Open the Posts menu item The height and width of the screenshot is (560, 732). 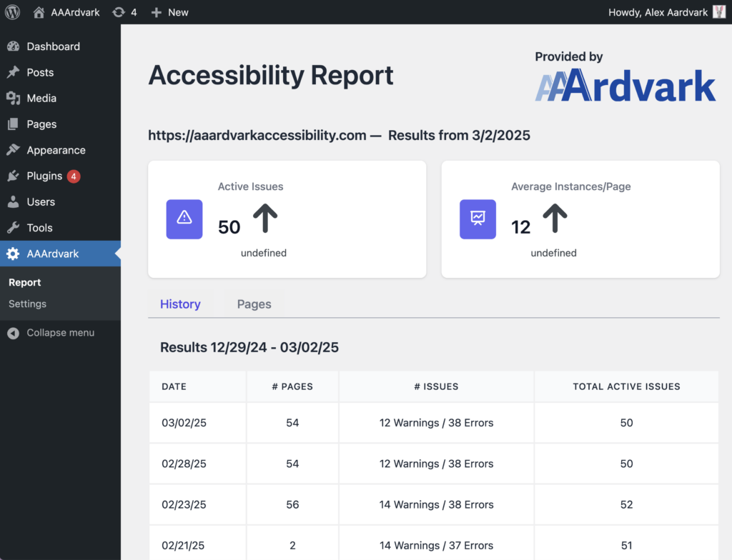click(x=40, y=72)
